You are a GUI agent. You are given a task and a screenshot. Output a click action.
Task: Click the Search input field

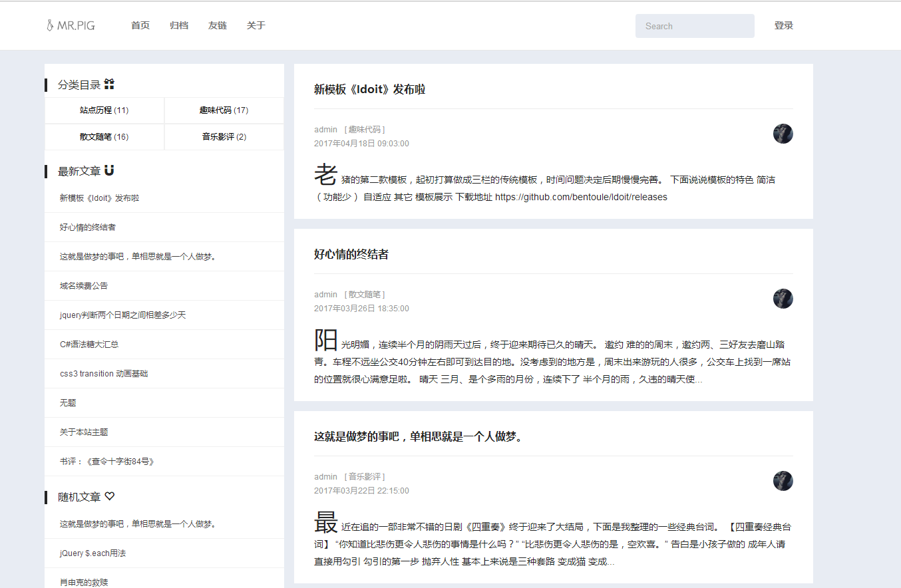point(695,26)
